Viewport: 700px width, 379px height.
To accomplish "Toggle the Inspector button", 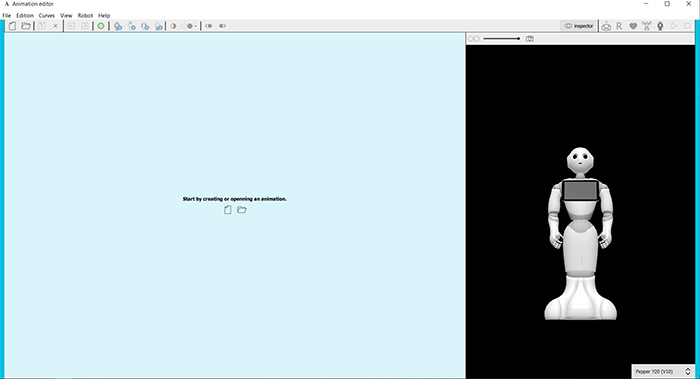I will click(579, 26).
